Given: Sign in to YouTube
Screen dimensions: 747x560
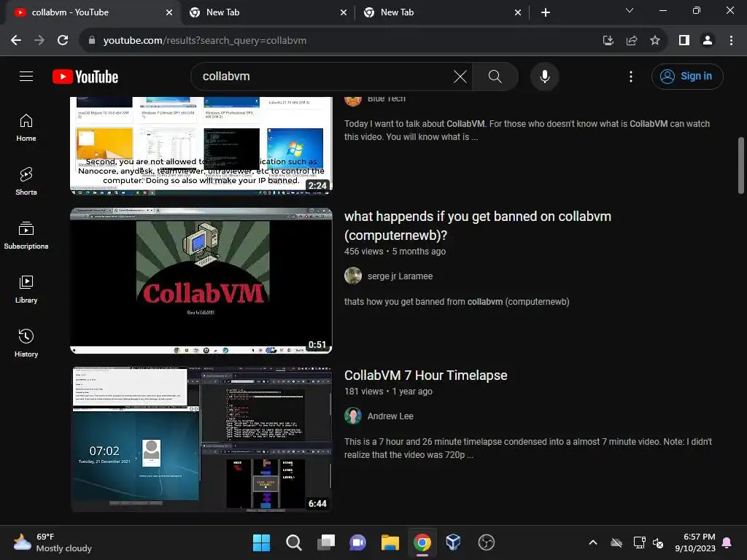Looking at the screenshot, I should [687, 76].
